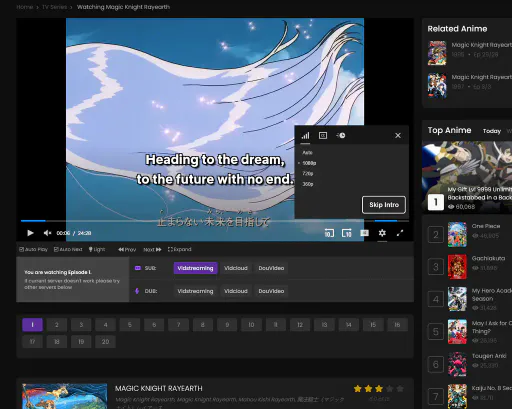
Task: Click the Home breadcrumb link
Action: [25, 7]
